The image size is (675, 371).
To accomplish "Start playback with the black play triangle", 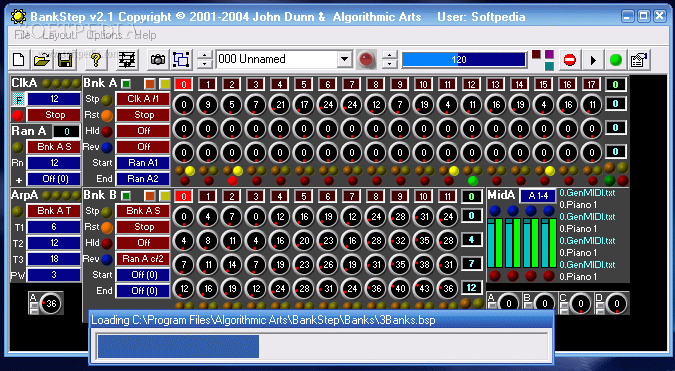I will click(593, 60).
